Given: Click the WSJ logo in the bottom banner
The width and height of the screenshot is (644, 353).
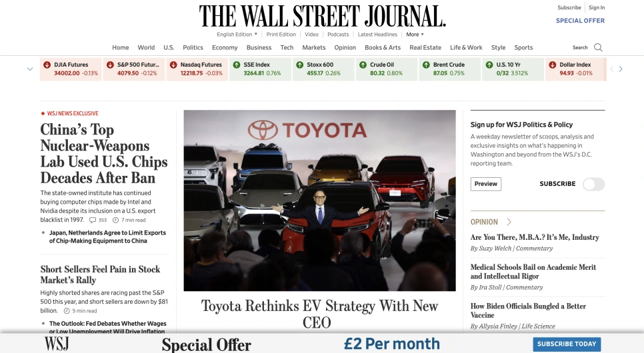Looking at the screenshot, I should [x=57, y=344].
